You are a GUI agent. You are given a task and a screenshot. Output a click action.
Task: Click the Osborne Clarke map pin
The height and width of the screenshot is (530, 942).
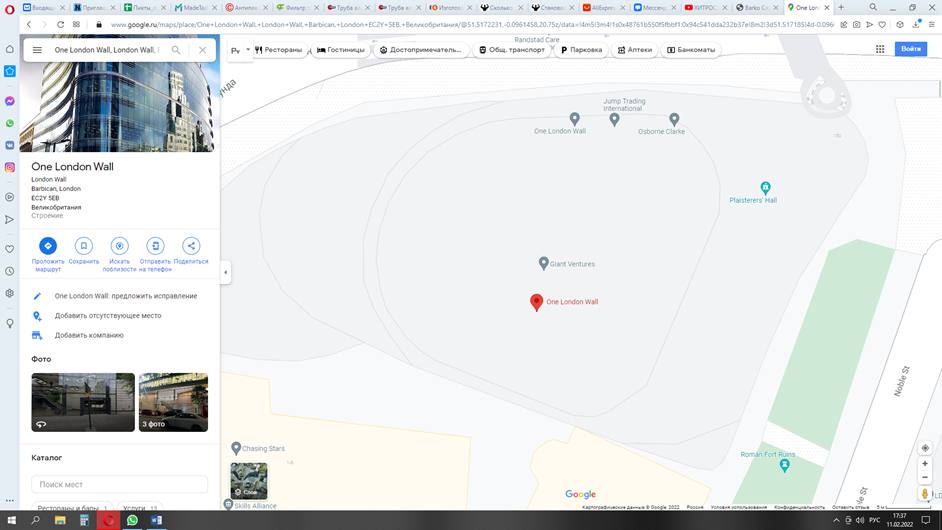pyautogui.click(x=674, y=119)
